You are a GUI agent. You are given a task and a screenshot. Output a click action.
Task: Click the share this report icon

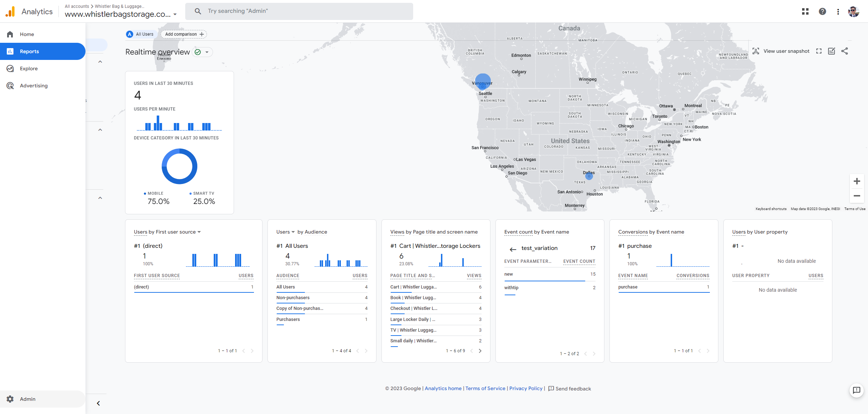tap(844, 51)
